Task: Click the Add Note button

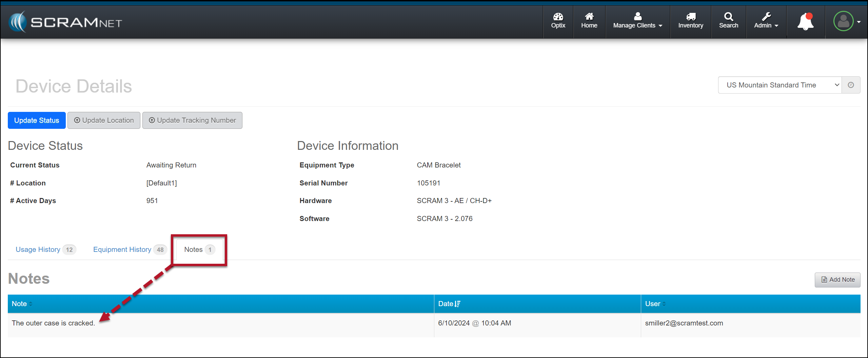Action: tap(837, 280)
